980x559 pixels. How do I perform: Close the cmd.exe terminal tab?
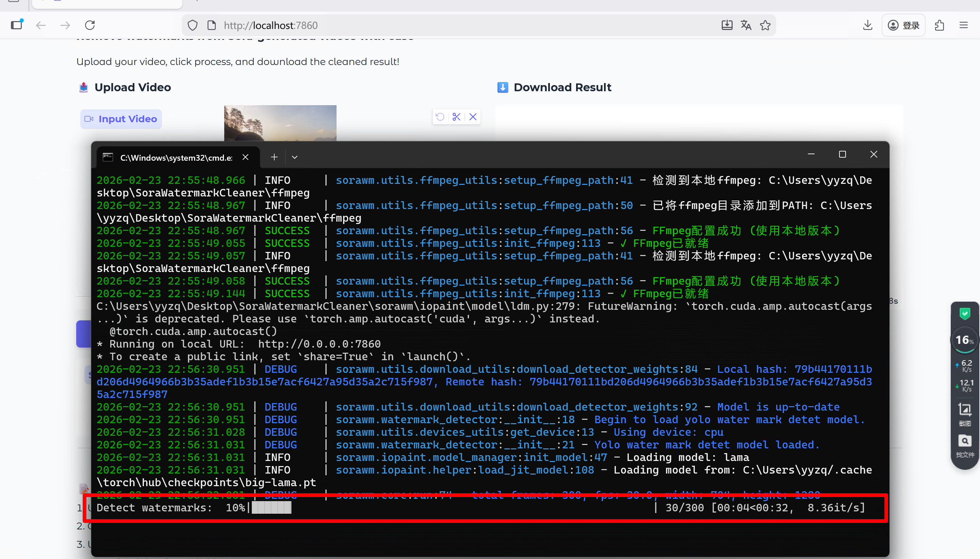(x=246, y=157)
